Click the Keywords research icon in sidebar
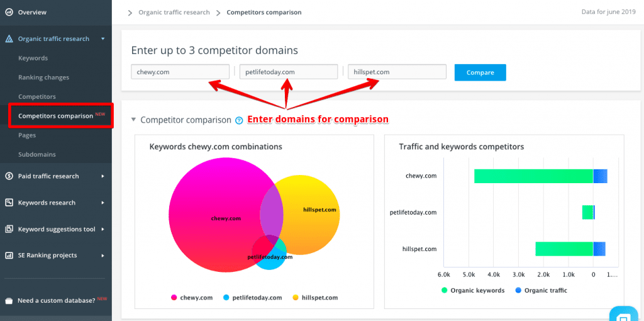This screenshot has height=321, width=644. tap(9, 203)
